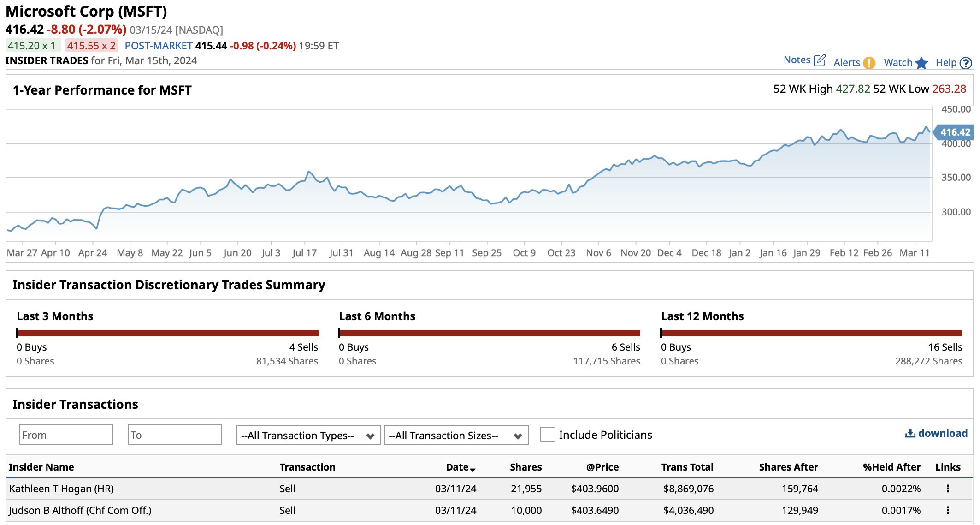Image resolution: width=980 pixels, height=525 pixels.
Task: Click the Help link text
Action: click(946, 63)
